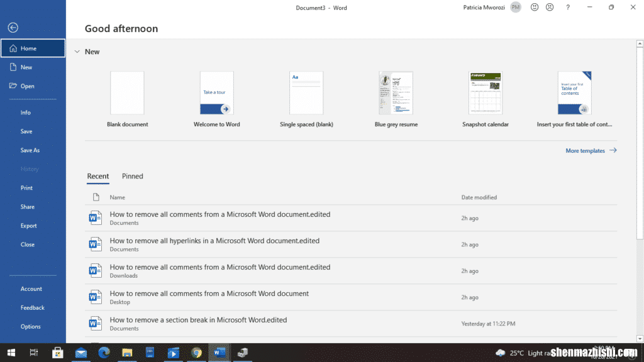
Task: Open File Explorer from taskbar
Action: click(x=127, y=353)
